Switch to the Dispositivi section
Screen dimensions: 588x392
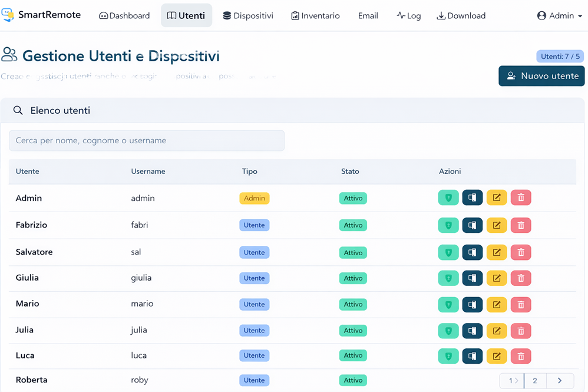point(248,16)
